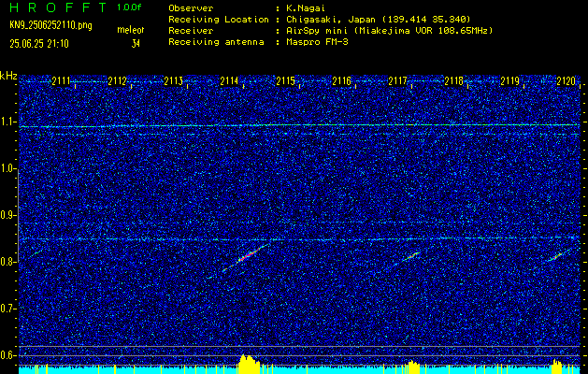Click time marker 2115
Image resolution: width=588 pixels, height=374 pixels.
coord(285,80)
